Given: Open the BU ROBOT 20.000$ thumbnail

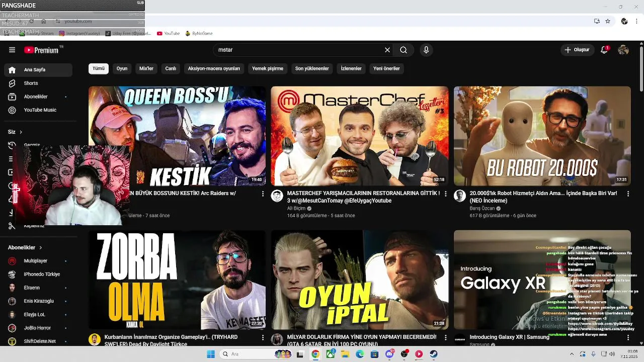Looking at the screenshot, I should [x=542, y=136].
